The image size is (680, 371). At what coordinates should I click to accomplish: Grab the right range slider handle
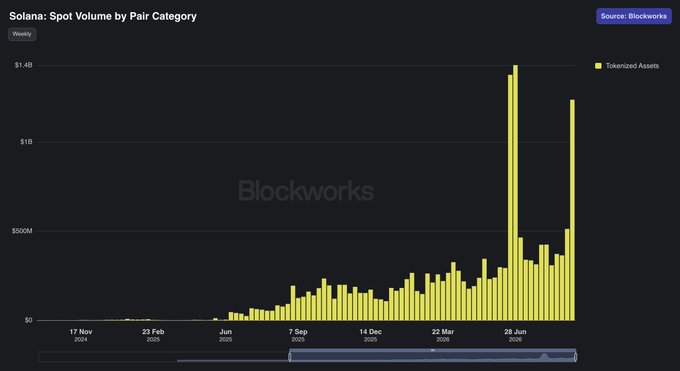pyautogui.click(x=575, y=357)
